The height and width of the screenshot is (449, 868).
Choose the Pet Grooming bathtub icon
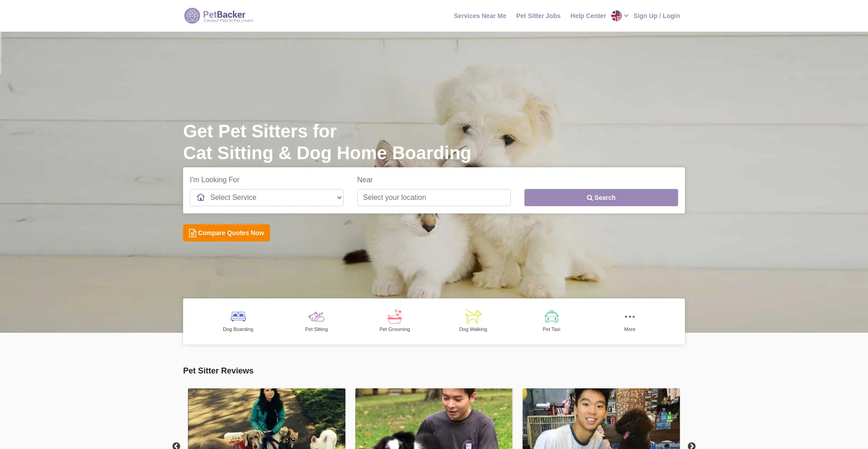395,317
